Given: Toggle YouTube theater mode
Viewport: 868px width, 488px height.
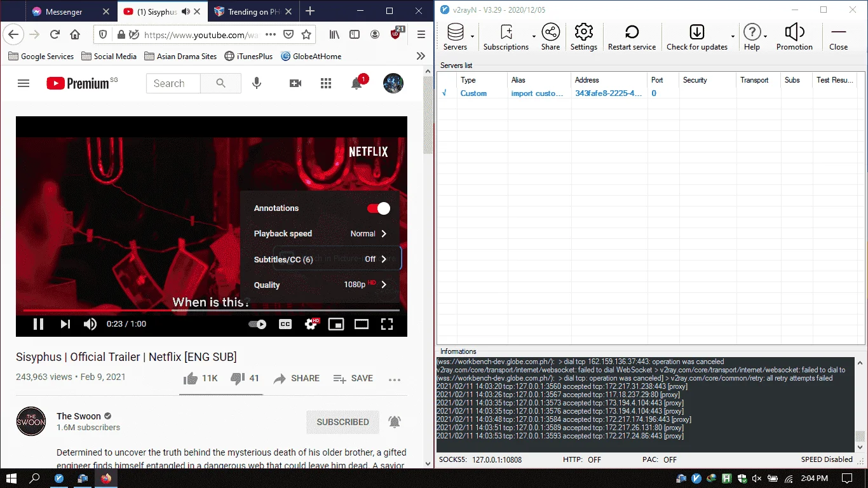Looking at the screenshot, I should 362,324.
